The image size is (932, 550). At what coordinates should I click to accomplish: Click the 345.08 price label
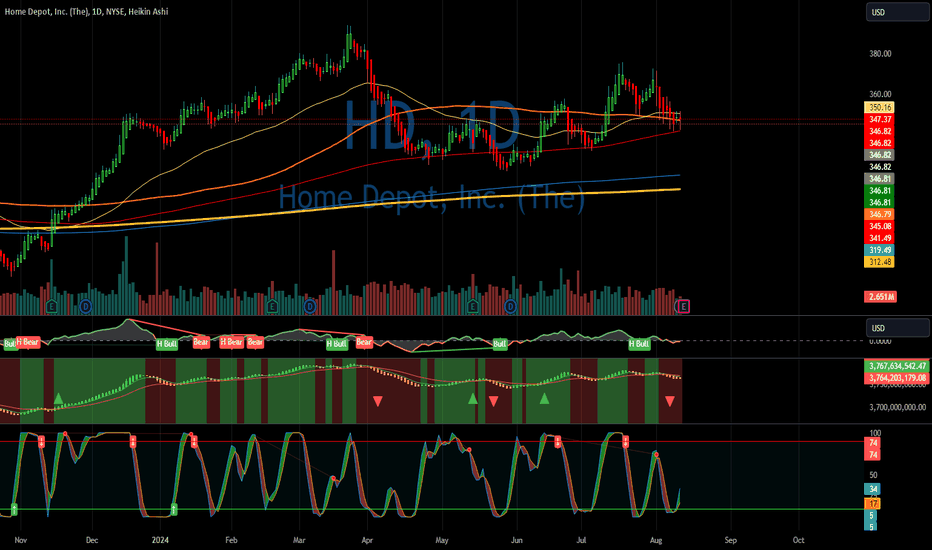coord(879,226)
